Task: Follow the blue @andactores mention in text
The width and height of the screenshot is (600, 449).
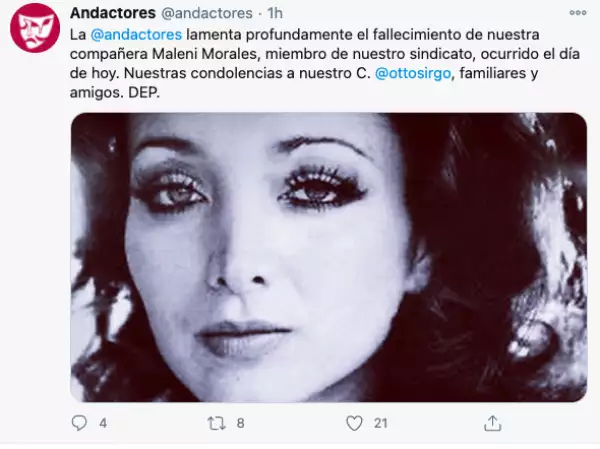Action: [x=136, y=35]
